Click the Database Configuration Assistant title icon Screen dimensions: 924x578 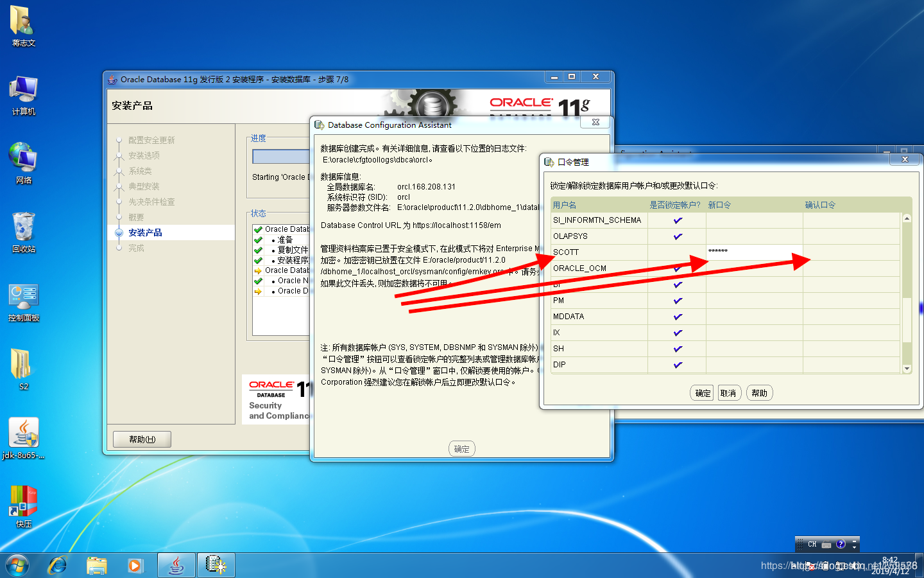(x=319, y=125)
